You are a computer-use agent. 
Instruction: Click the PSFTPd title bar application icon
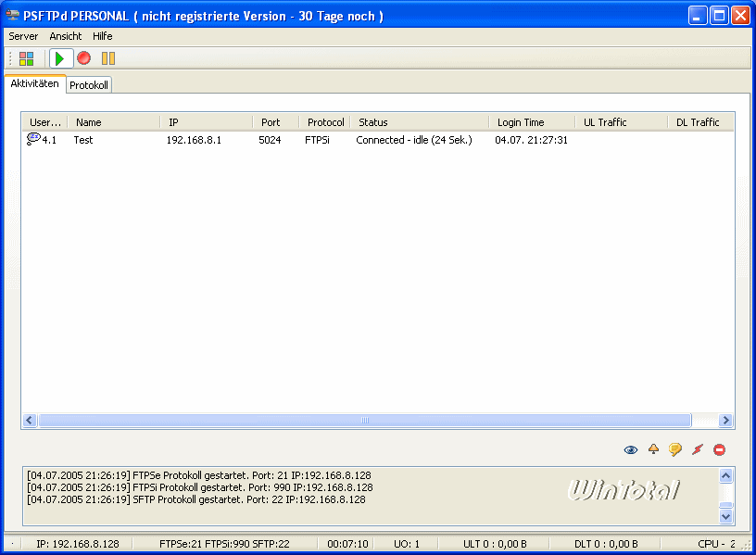pyautogui.click(x=13, y=15)
